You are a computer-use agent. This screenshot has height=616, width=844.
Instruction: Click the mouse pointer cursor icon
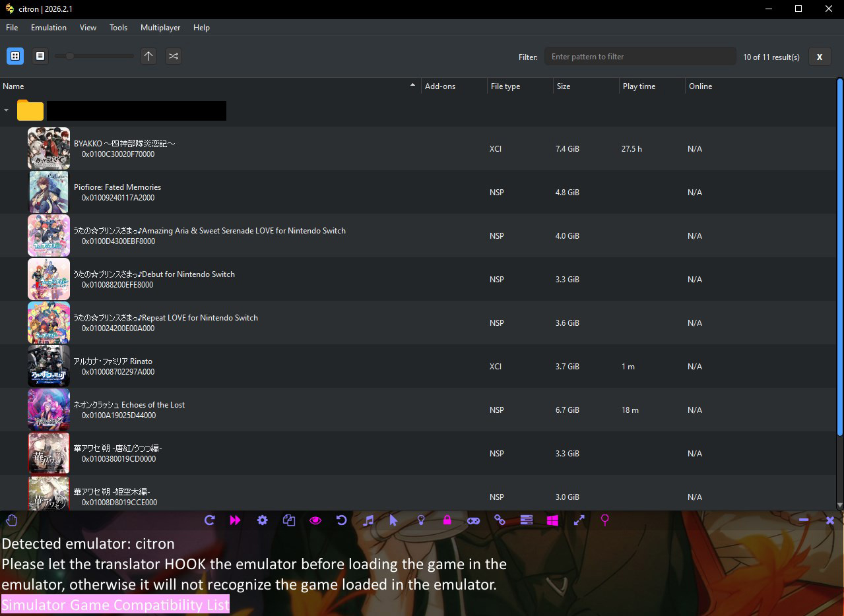[394, 520]
